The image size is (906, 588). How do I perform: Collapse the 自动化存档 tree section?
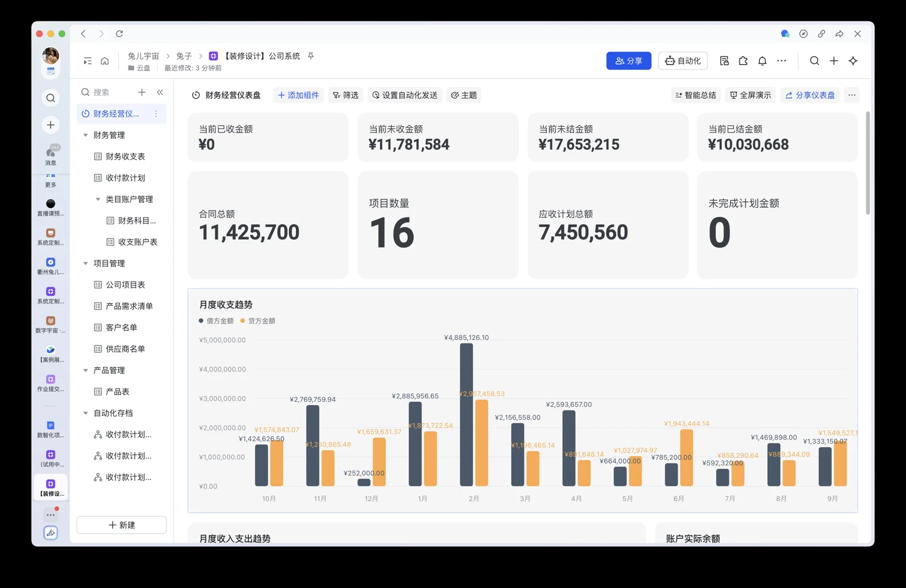click(86, 413)
